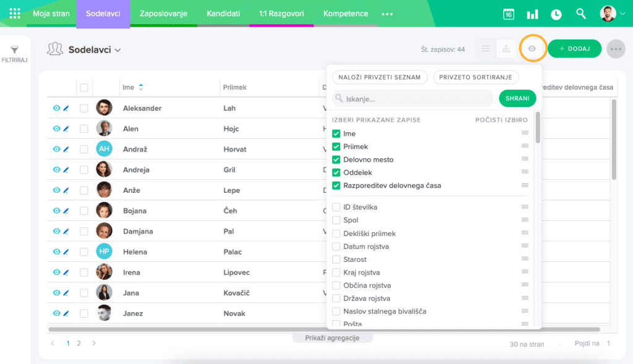
Task: Open the more tabs ellipsis menu
Action: click(387, 14)
